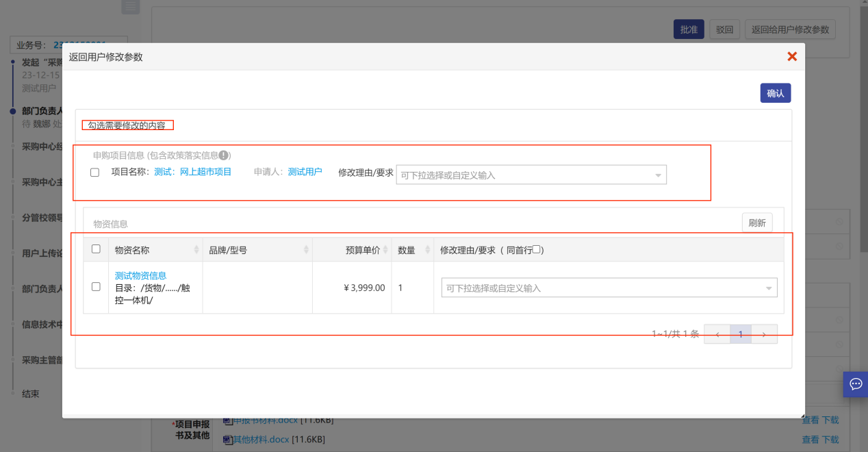The height and width of the screenshot is (452, 868).
Task: Click the sort icon on 物资名称 column
Action: pos(196,250)
